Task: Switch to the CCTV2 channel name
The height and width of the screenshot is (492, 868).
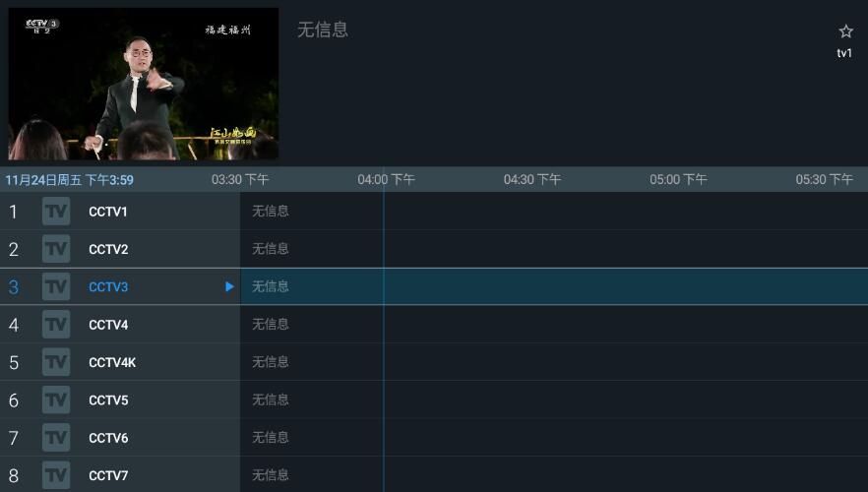Action: tap(108, 249)
